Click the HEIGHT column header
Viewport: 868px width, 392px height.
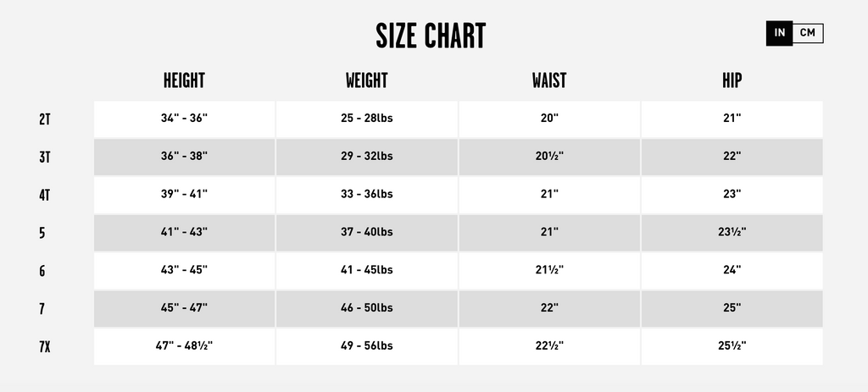pyautogui.click(x=184, y=80)
